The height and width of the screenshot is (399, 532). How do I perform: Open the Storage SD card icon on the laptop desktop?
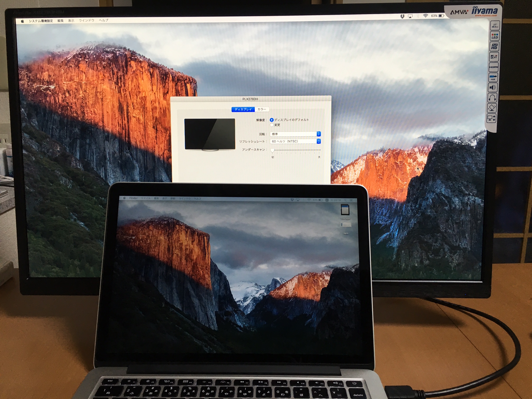(x=345, y=210)
